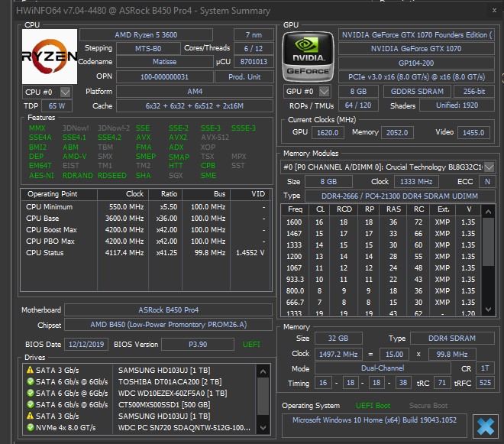This screenshot has width=504, height=444.
Task: Click the GP104-200 GPU chip field
Action: tap(417, 63)
